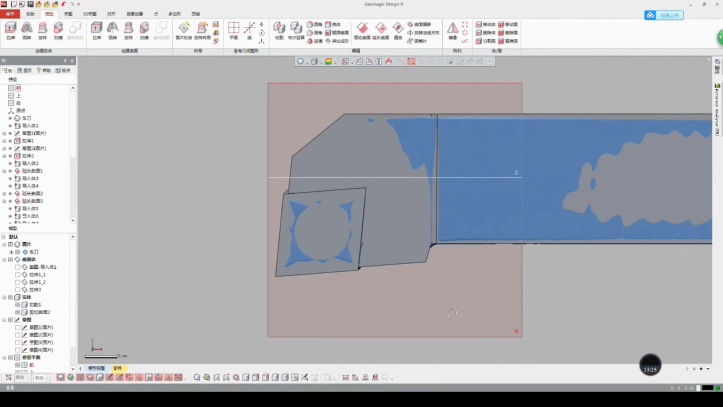Select the Boolean (布尔运算) tool
Image resolution: width=723 pixels, height=407 pixels.
[295, 29]
